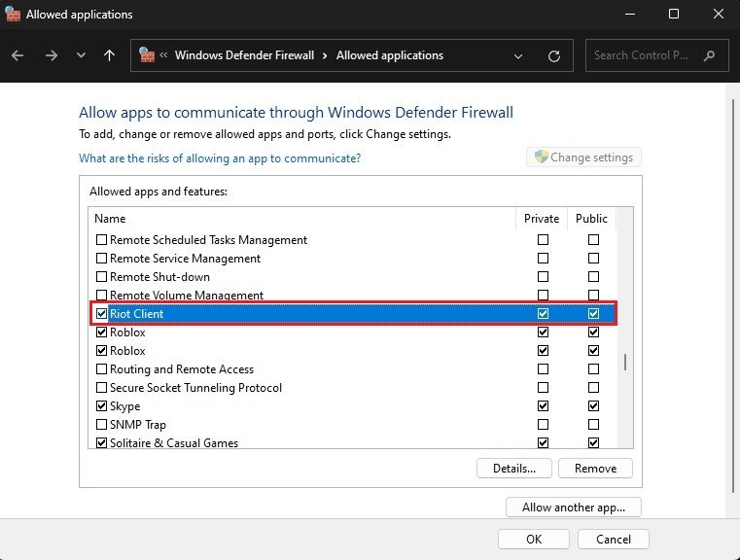740x560 pixels.
Task: Click the firewall icon in address bar
Action: pos(148,55)
